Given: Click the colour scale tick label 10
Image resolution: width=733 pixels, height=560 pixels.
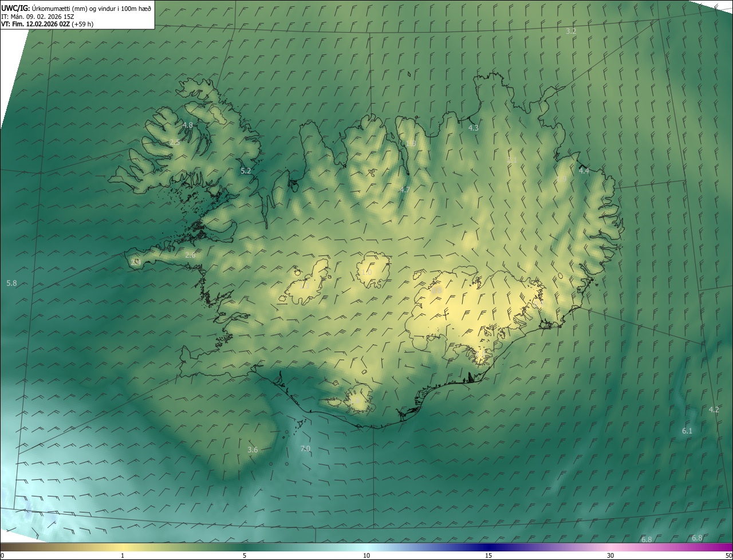Looking at the screenshot, I should pyautogui.click(x=366, y=555).
